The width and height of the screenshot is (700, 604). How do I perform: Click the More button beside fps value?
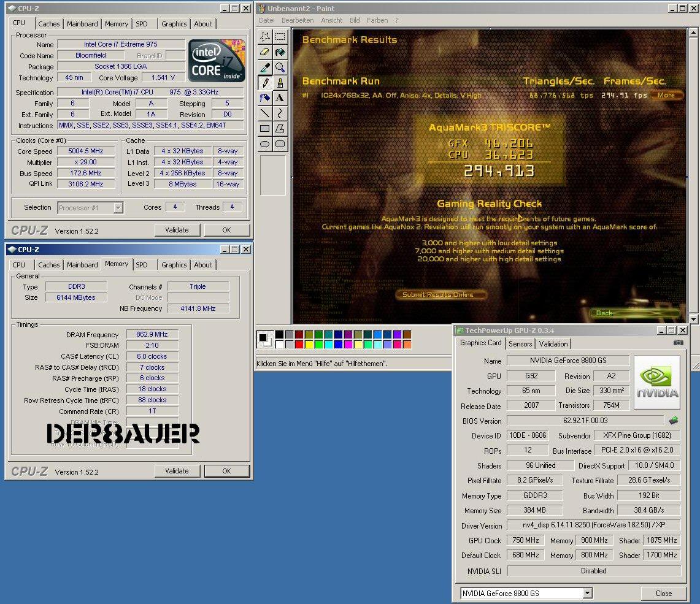click(x=666, y=95)
